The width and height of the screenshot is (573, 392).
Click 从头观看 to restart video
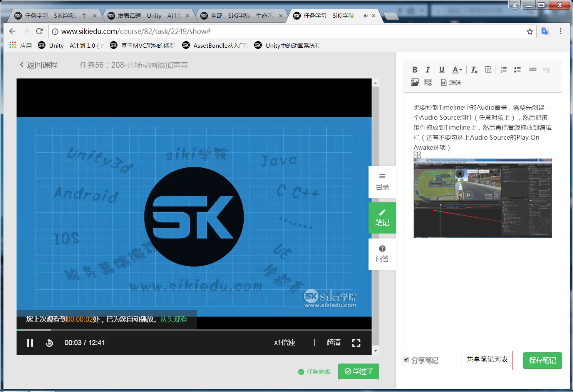coord(174,319)
